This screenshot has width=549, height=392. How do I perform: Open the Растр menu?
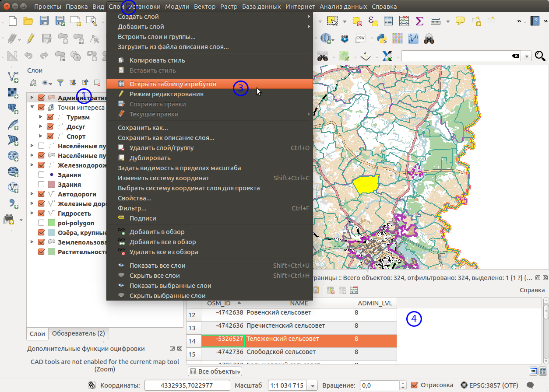click(229, 7)
